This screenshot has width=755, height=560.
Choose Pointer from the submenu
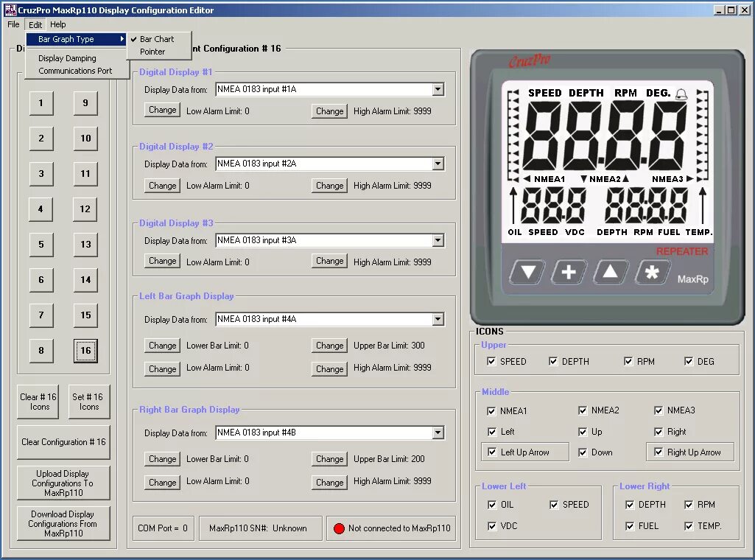point(159,52)
